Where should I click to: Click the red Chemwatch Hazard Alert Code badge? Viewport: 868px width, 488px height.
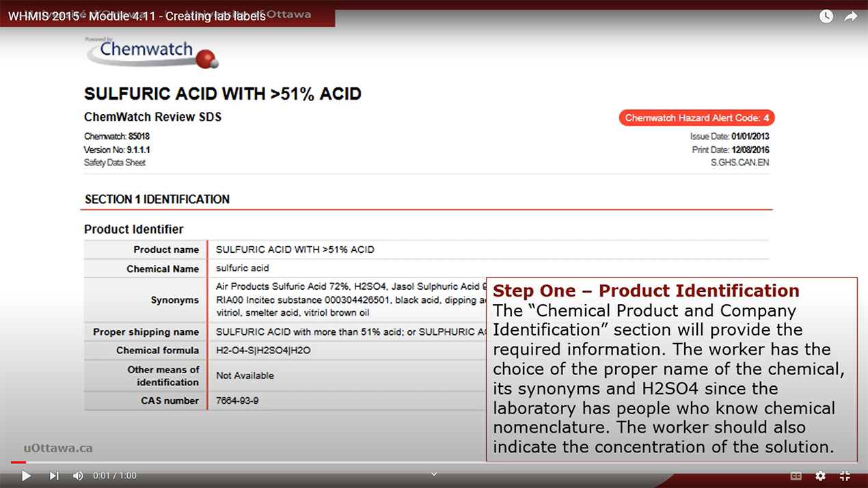[696, 118]
